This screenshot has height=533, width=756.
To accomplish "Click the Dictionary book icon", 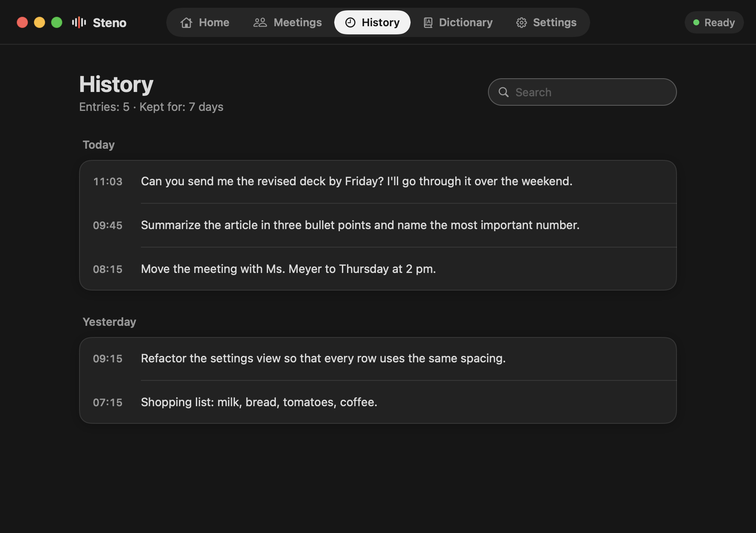I will tap(428, 22).
